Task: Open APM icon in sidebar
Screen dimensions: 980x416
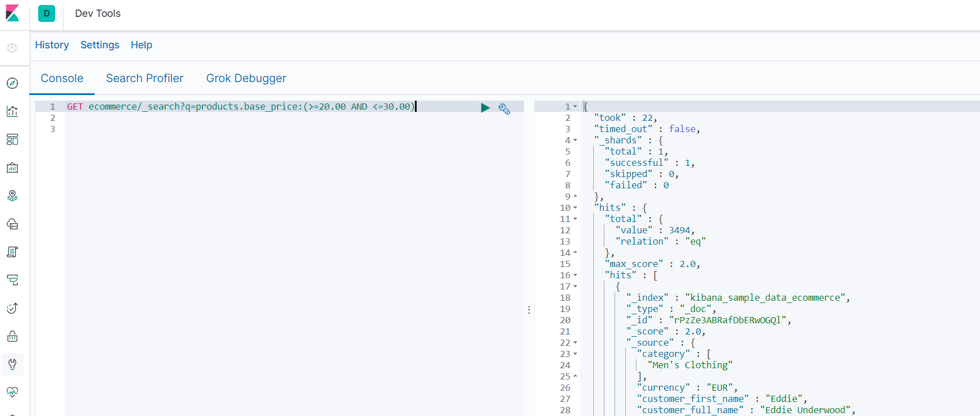Action: [12, 280]
